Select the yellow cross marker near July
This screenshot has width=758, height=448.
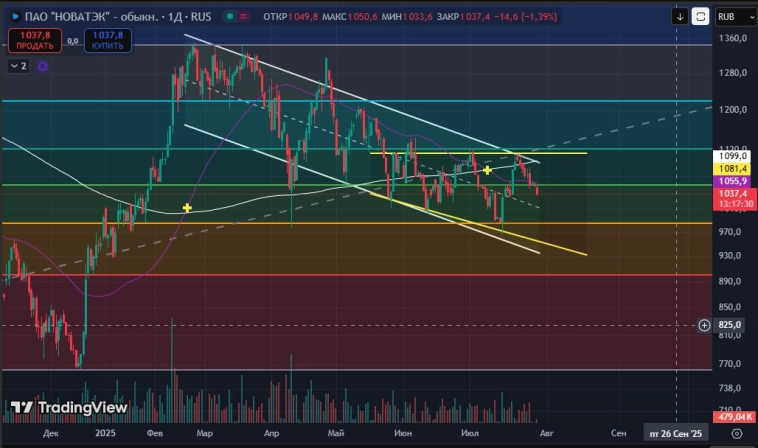(x=487, y=170)
